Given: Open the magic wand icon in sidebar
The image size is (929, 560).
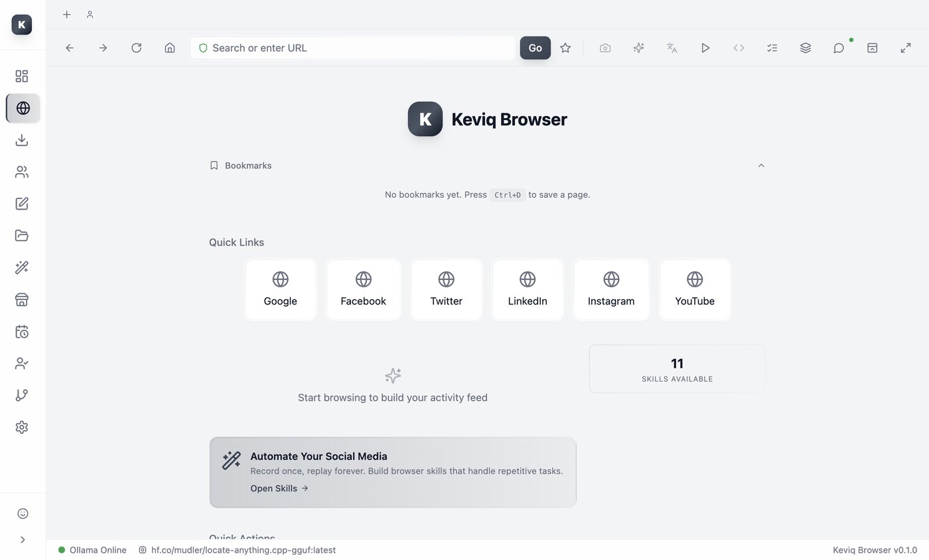Looking at the screenshot, I should 22,267.
